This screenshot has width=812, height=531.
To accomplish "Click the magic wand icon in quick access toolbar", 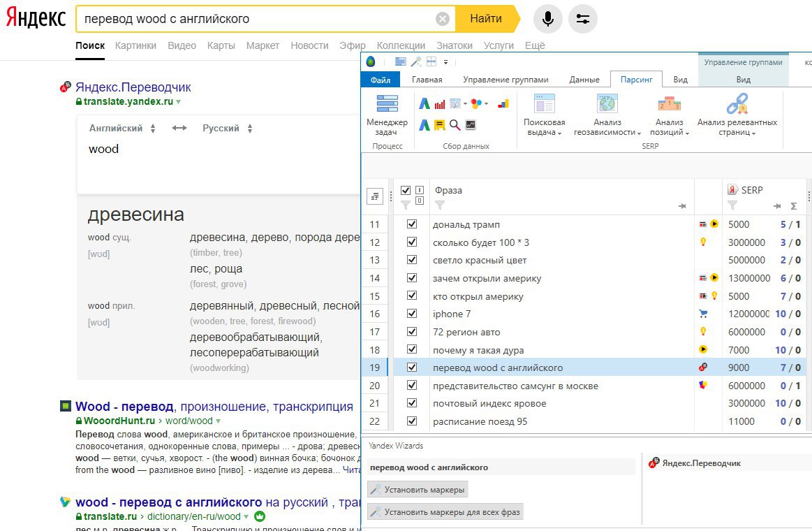I will (x=416, y=61).
